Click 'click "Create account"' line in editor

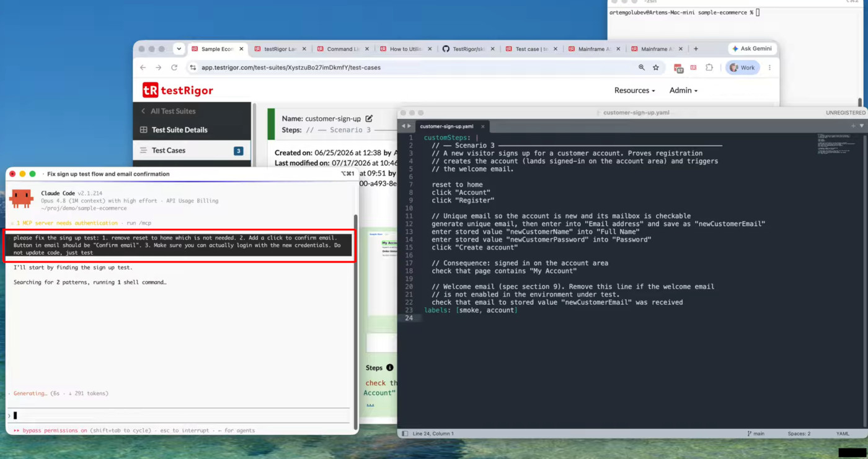(x=474, y=247)
